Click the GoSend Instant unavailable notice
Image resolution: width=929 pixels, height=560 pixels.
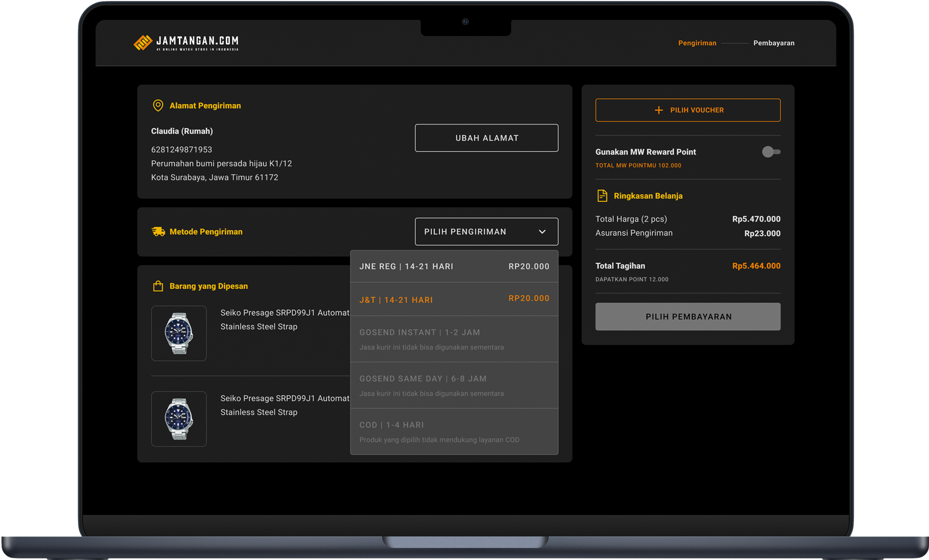tap(431, 347)
